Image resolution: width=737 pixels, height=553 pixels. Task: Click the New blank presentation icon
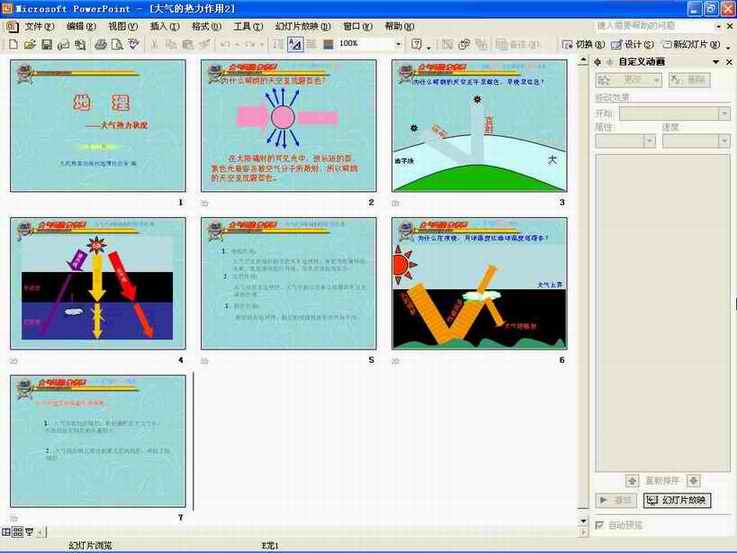click(13, 45)
